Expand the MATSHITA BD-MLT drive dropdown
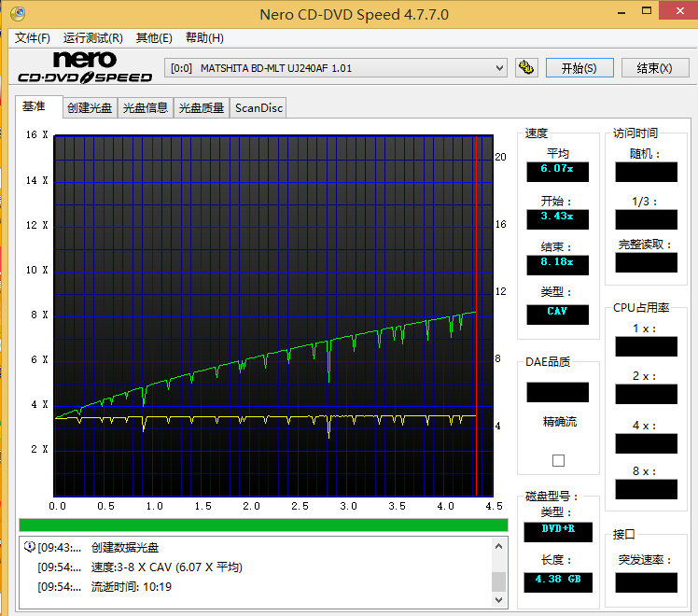 tap(500, 68)
